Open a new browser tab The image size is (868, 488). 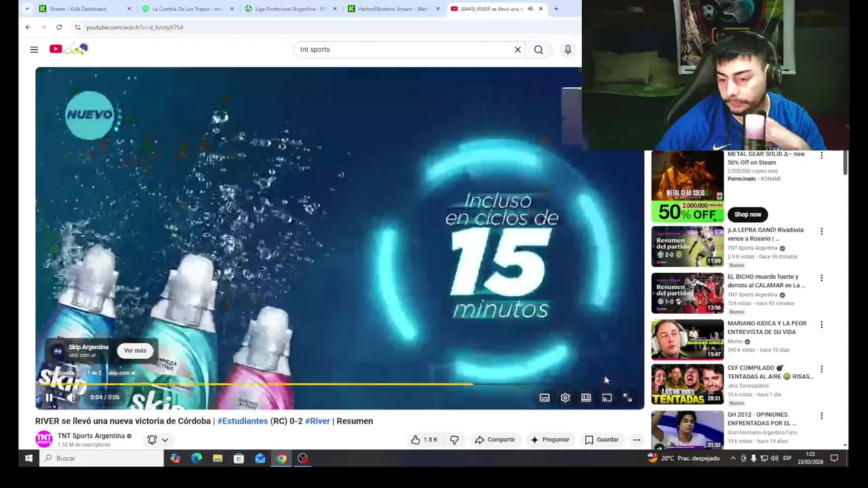coord(556,9)
